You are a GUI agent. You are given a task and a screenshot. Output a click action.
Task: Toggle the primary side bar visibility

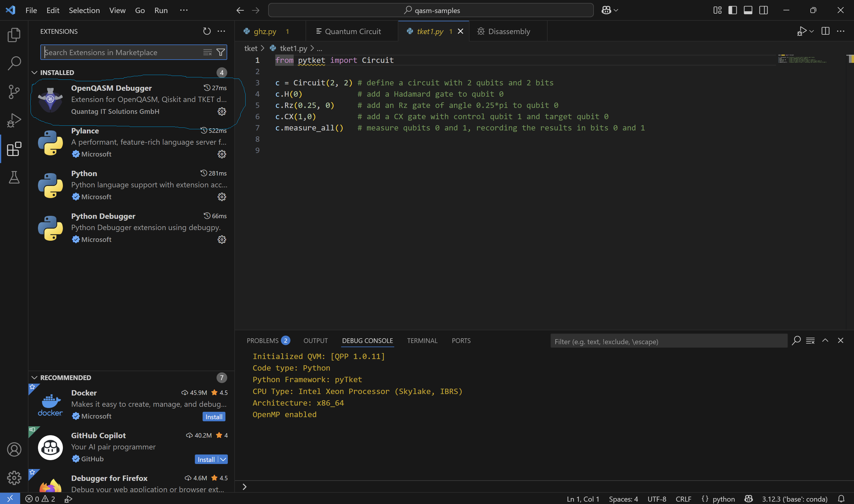[x=732, y=10]
